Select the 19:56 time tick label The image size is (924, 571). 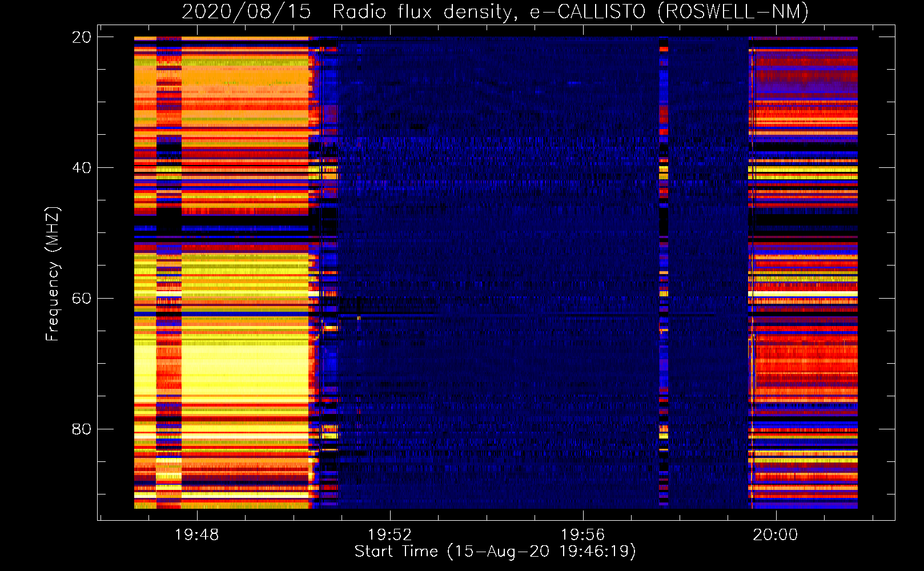click(582, 535)
